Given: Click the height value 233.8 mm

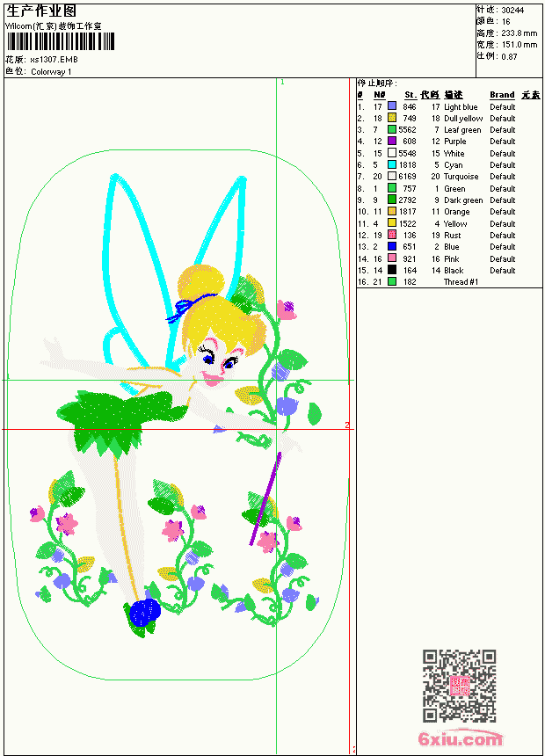Looking at the screenshot, I should pos(520,33).
